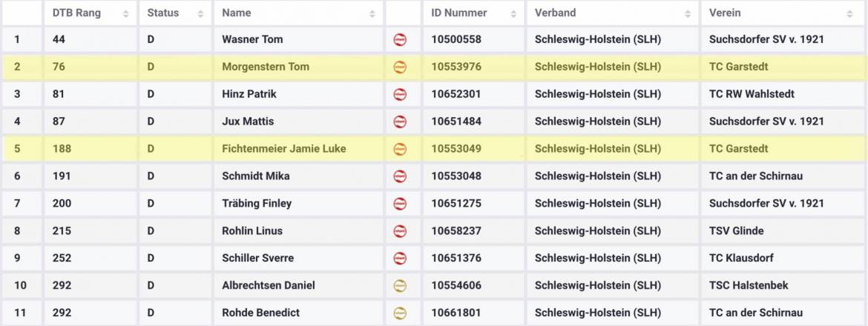Click the gold badge icon next to Rohde Benedict
Image resolution: width=868 pixels, height=326 pixels.
click(400, 313)
